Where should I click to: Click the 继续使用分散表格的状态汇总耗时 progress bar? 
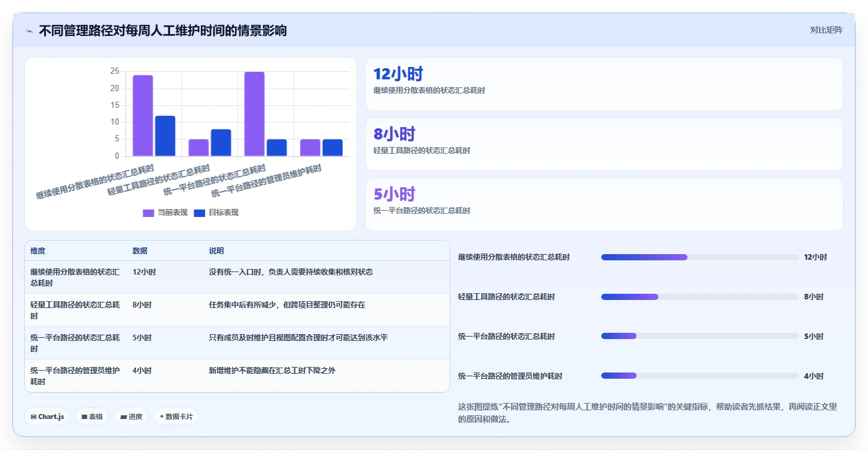[700, 257]
